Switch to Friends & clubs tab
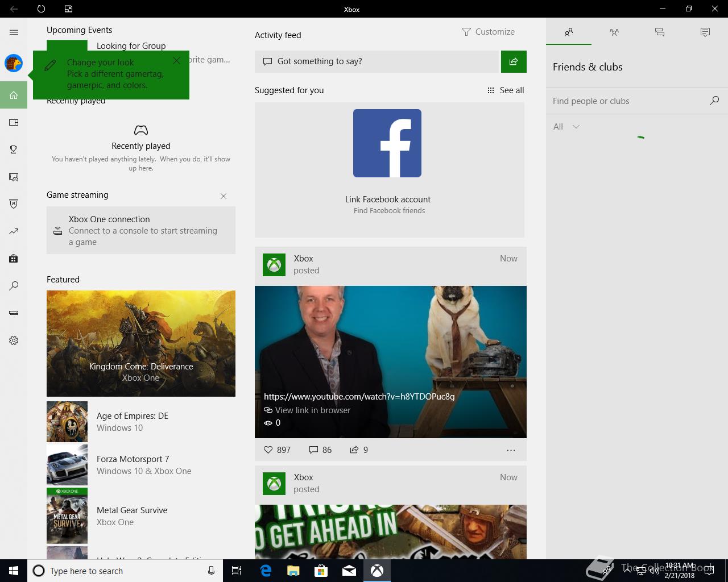 tap(569, 32)
